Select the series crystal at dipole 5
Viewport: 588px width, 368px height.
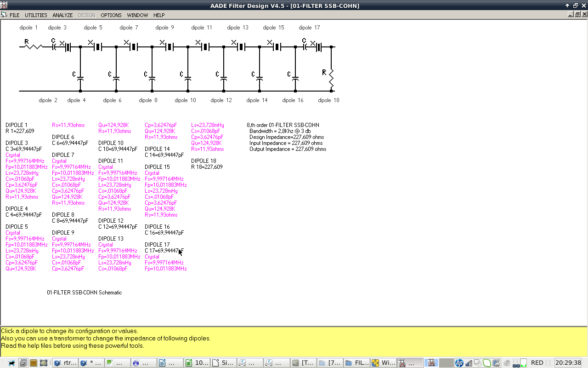(97, 46)
